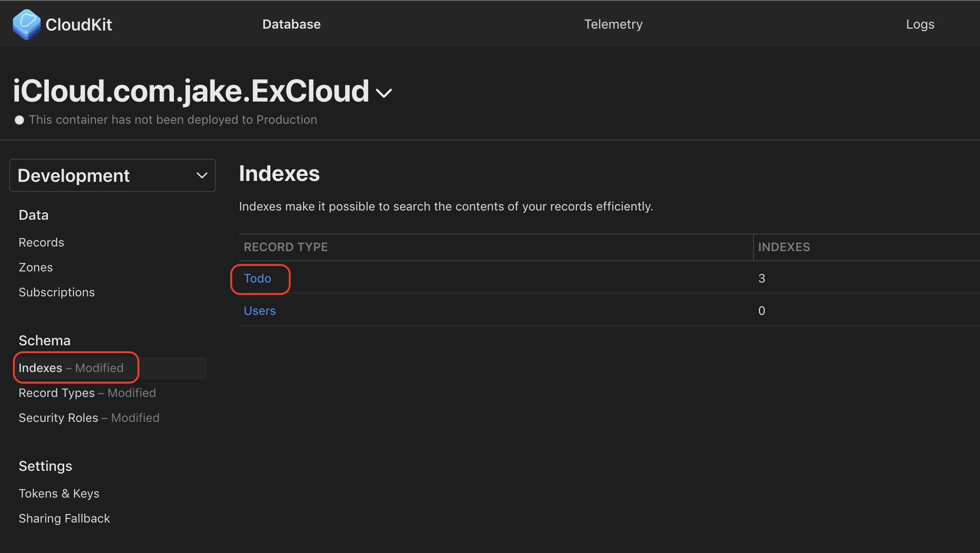Open Tokens & Keys settings
Screen dimensions: 980x553
tap(59, 493)
